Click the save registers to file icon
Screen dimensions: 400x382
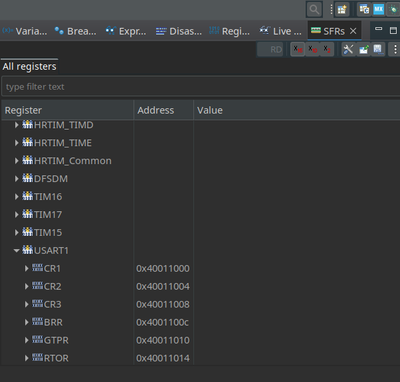point(378,50)
